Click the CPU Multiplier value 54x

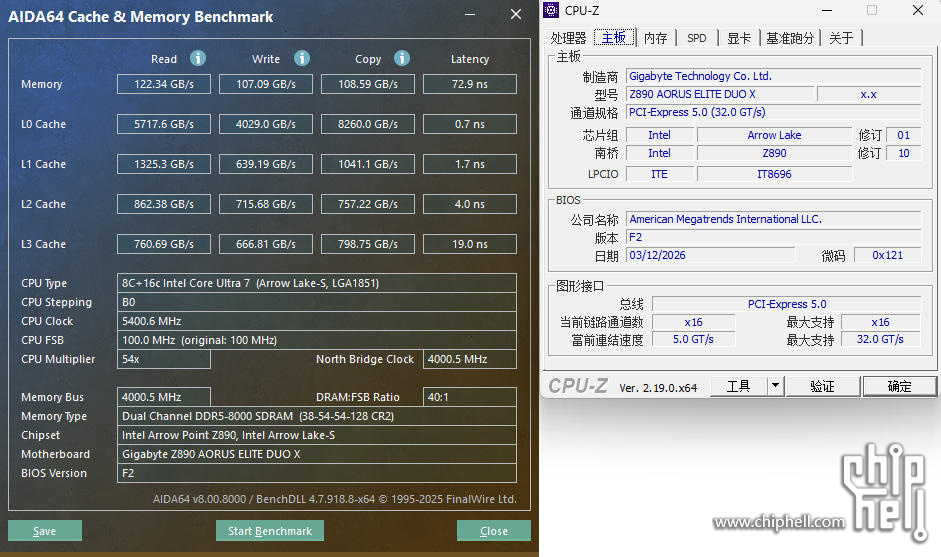point(164,359)
